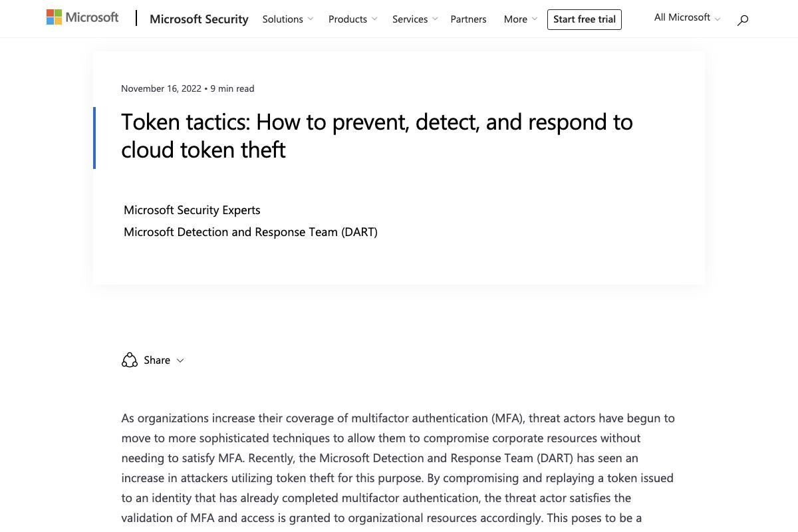This screenshot has height=532, width=798.
Task: Expand the More navigation menu
Action: 520,19
